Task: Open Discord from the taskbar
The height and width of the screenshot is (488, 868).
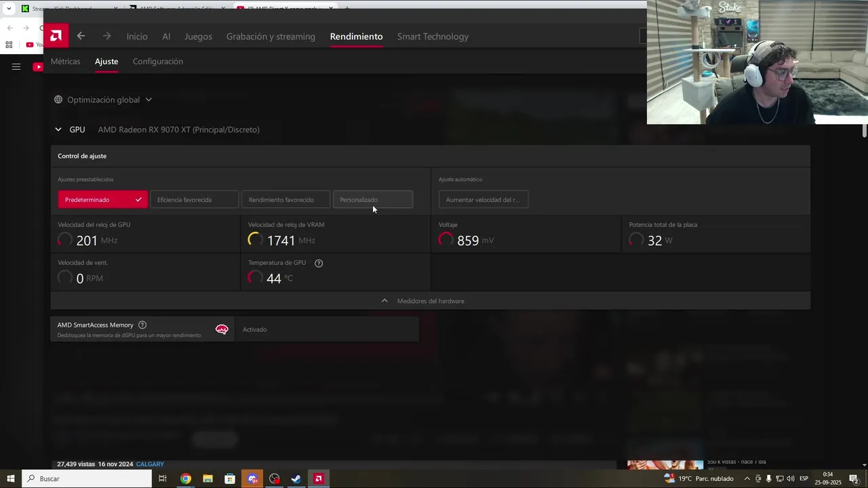Action: tap(252, 479)
